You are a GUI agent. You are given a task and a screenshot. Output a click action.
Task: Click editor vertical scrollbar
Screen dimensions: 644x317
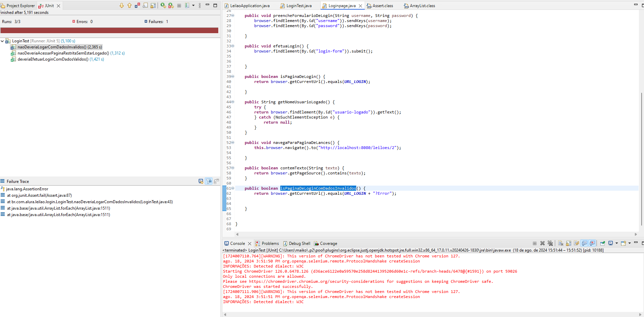coord(641,159)
